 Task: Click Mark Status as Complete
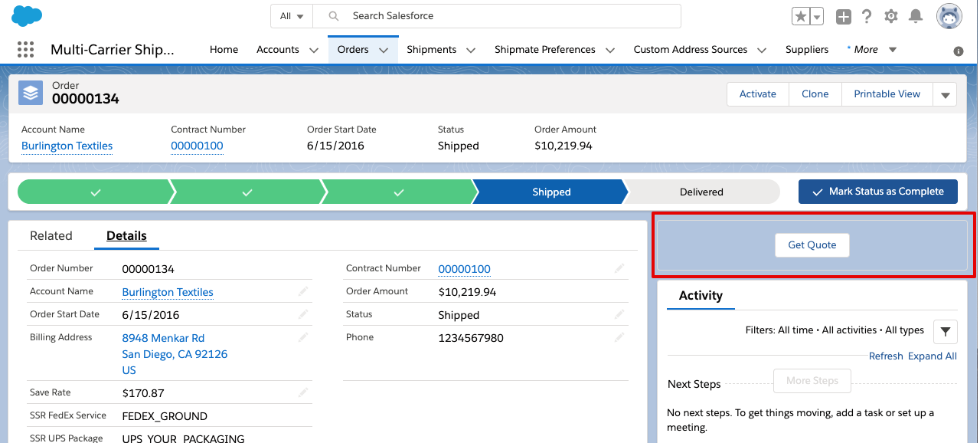(878, 192)
